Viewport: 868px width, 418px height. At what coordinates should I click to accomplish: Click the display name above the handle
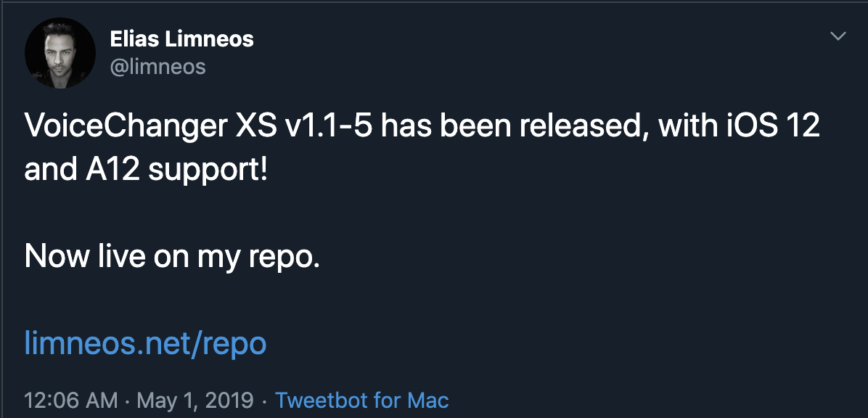[181, 39]
